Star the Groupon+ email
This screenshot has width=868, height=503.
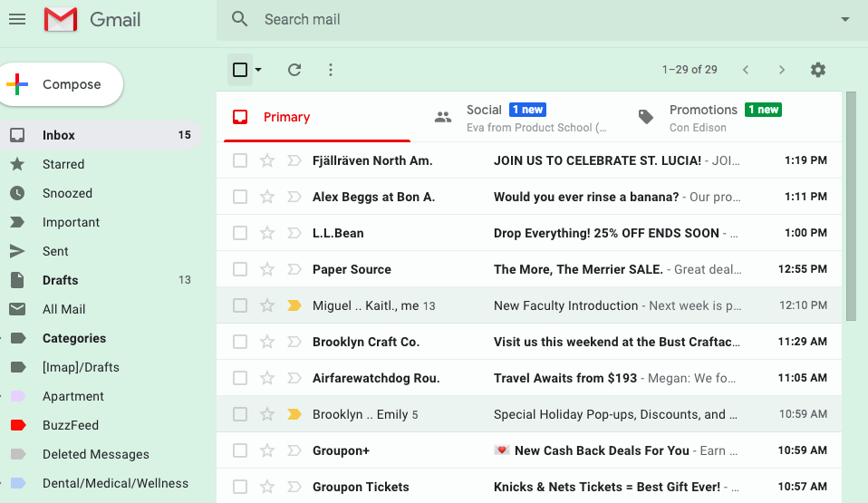tap(267, 450)
